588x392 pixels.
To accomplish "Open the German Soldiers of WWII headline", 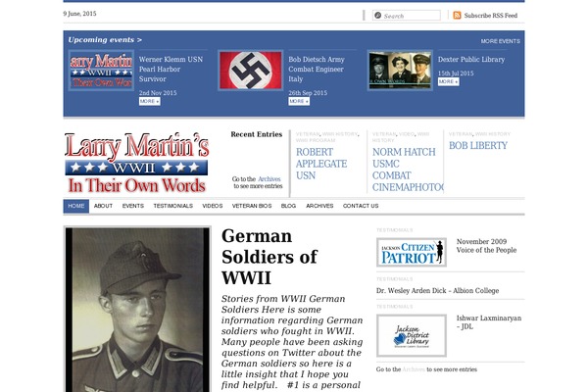I will pyautogui.click(x=269, y=257).
